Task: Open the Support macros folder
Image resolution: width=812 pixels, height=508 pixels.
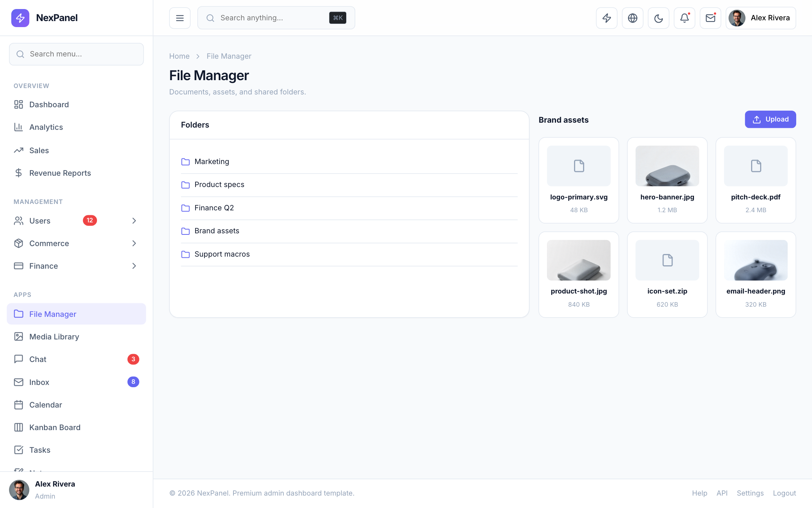Action: point(349,254)
